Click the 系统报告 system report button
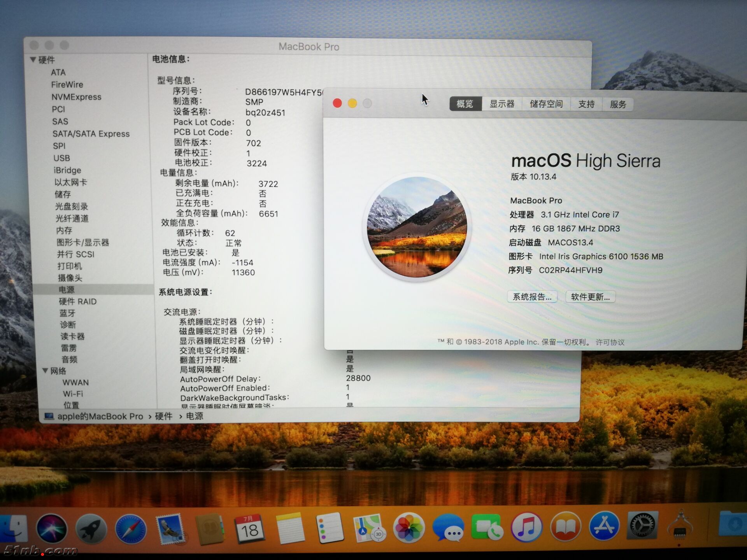The image size is (747, 560). point(532,297)
